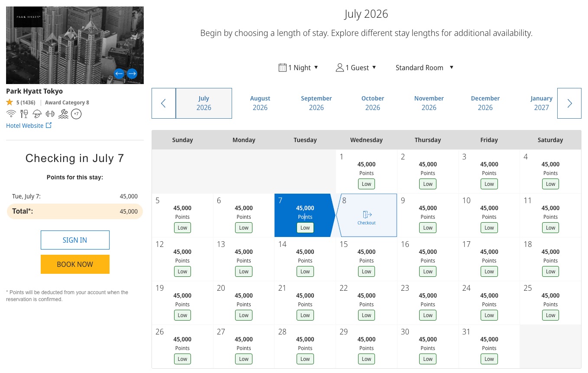Click the Park Hyatt Tokyo hotel name
588x373 pixels.
pyautogui.click(x=34, y=91)
